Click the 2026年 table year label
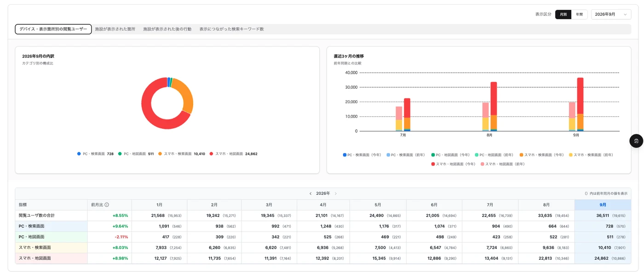644x278 pixels. [x=323, y=193]
